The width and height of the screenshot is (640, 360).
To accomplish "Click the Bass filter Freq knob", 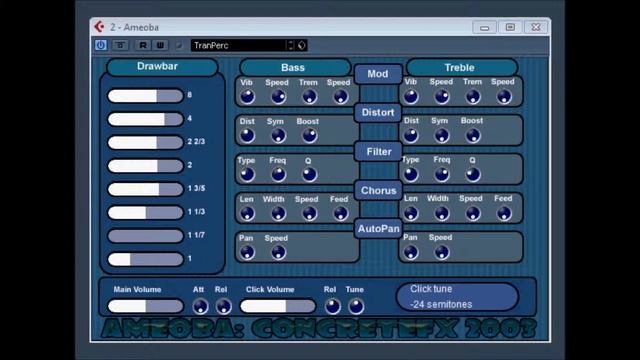I will 278,174.
